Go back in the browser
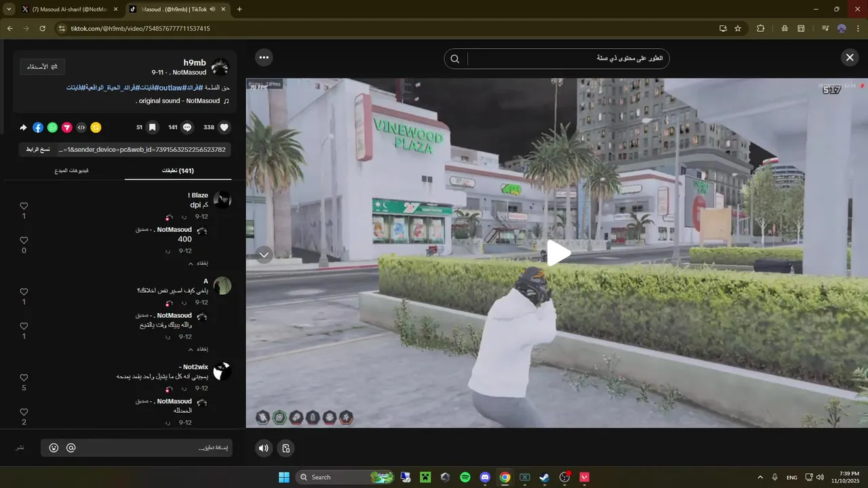This screenshot has height=488, width=868. pyautogui.click(x=10, y=28)
